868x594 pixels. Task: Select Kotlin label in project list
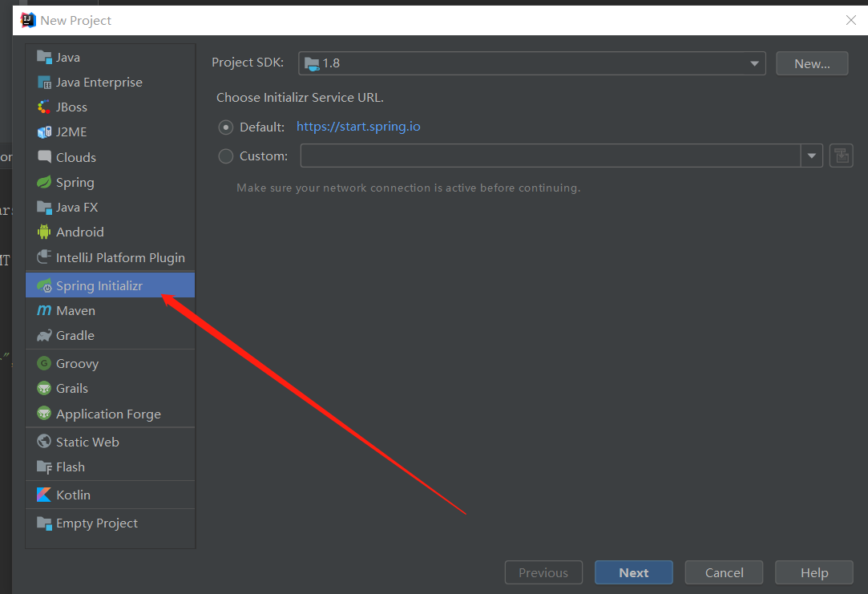click(73, 495)
